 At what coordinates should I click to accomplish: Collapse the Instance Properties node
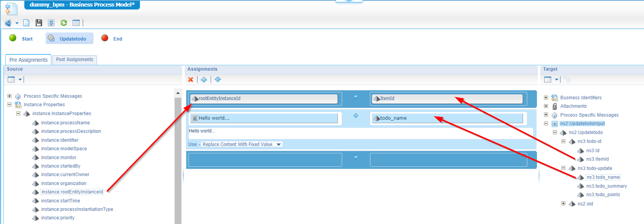point(10,105)
